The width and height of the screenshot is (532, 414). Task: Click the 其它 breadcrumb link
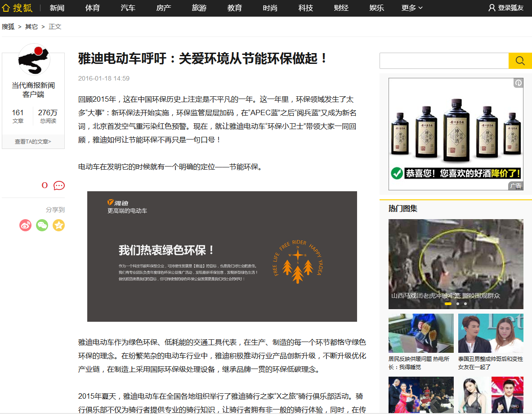click(x=31, y=27)
